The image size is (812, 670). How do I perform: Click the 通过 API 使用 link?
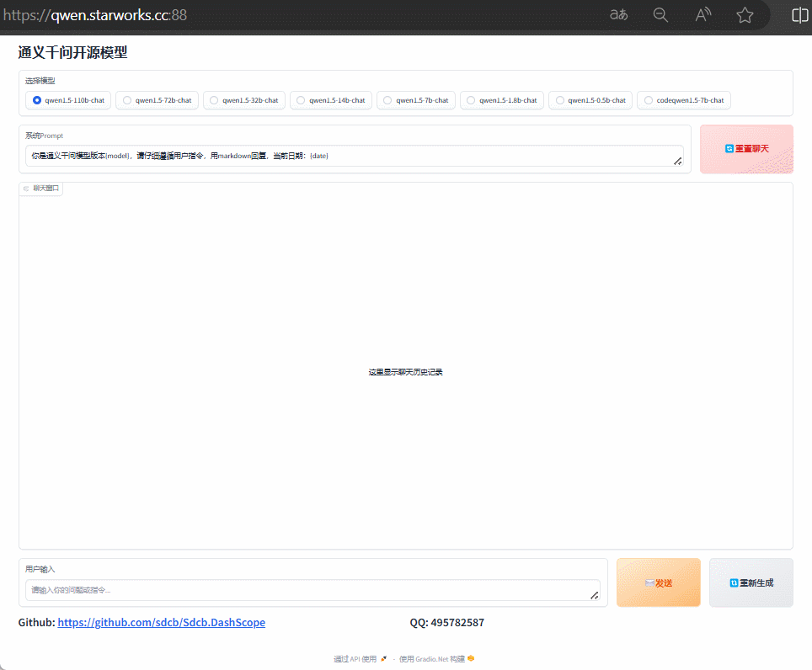[x=355, y=658]
